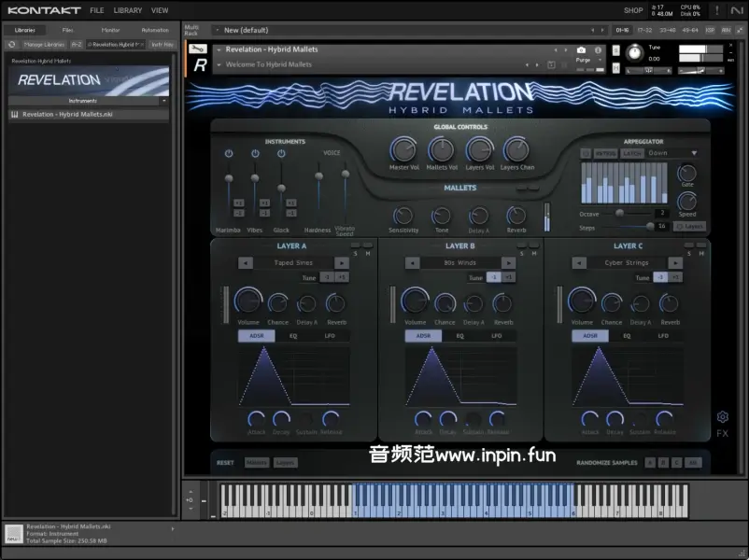749x560 pixels.
Task: Click the refresh icon in library toolbar
Action: 12,44
